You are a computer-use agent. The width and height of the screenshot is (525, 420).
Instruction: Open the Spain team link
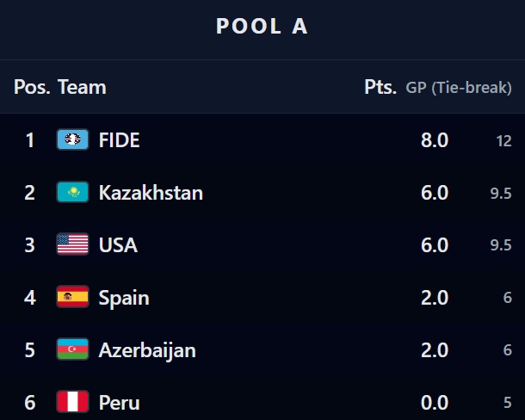[124, 297]
